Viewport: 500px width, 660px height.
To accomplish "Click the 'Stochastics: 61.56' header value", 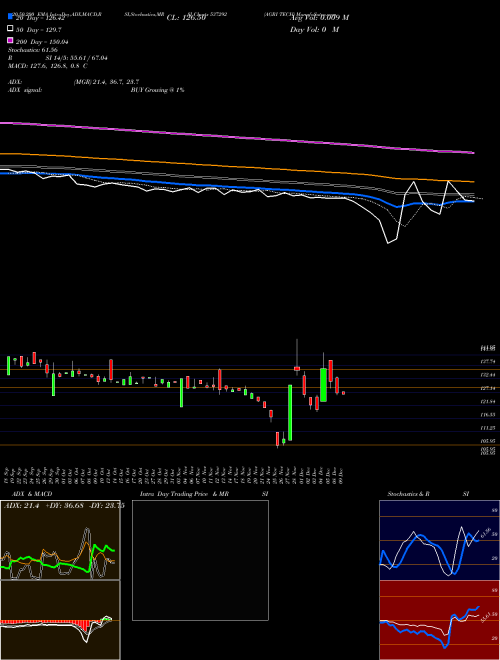I will coord(33,50).
